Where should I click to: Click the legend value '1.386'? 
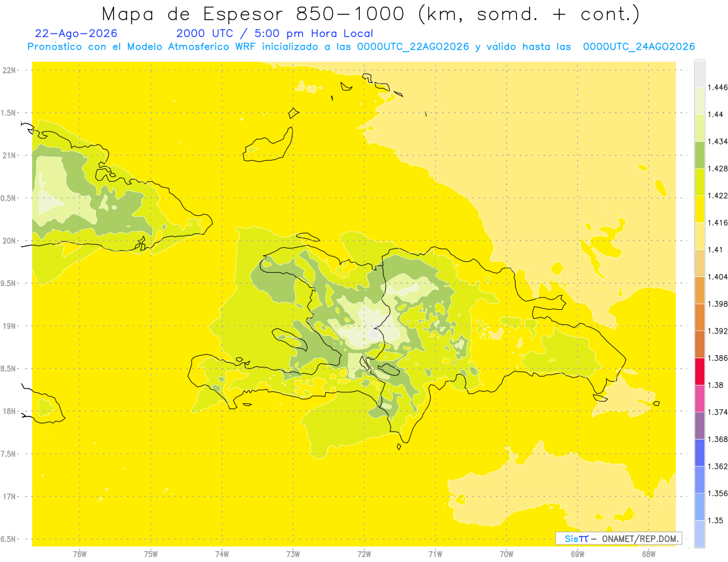[x=718, y=358]
